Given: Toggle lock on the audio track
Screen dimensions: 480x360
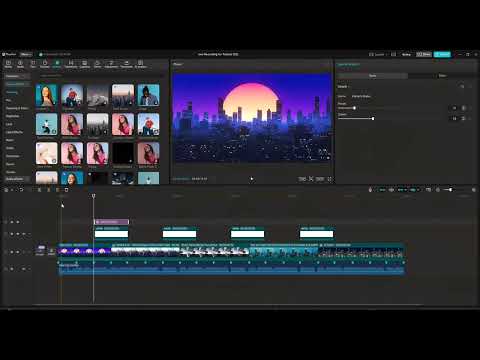Looking at the screenshot, I should (x=12, y=269).
